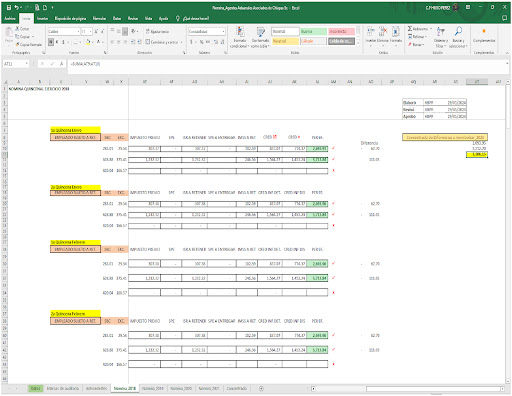Click the increase font size icon
Screen dimensions: 512x396
pyautogui.click(x=96, y=31)
